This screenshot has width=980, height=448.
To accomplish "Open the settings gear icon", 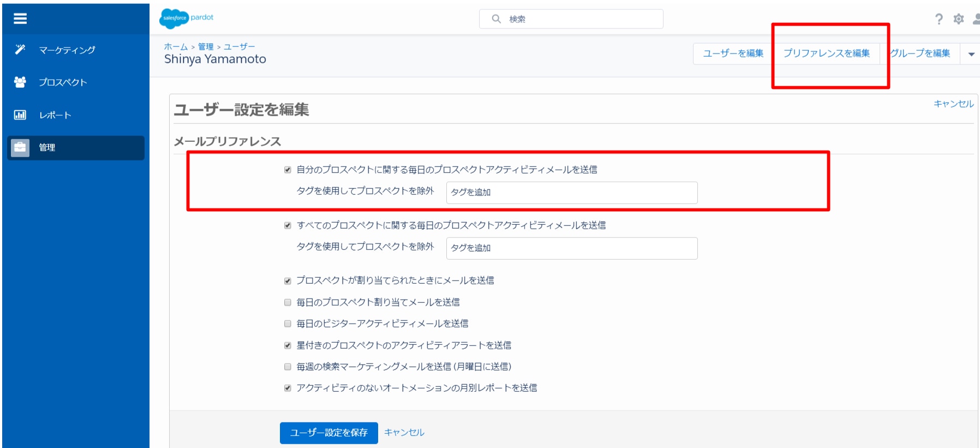I will (x=959, y=19).
